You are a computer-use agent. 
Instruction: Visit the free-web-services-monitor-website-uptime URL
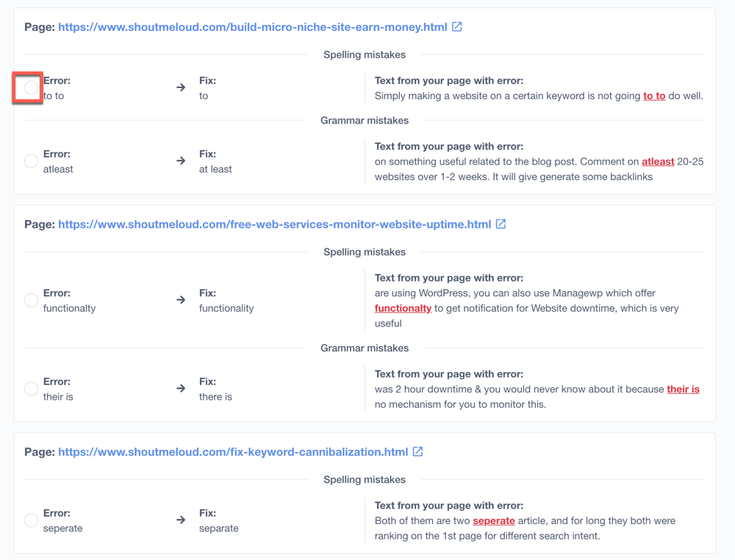[274, 224]
